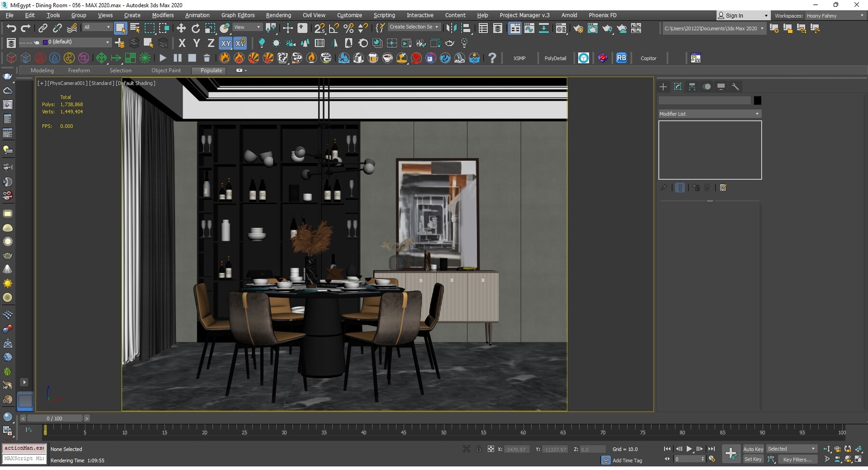This screenshot has height=470, width=868.
Task: Select the Select and Move tool
Action: click(181, 27)
